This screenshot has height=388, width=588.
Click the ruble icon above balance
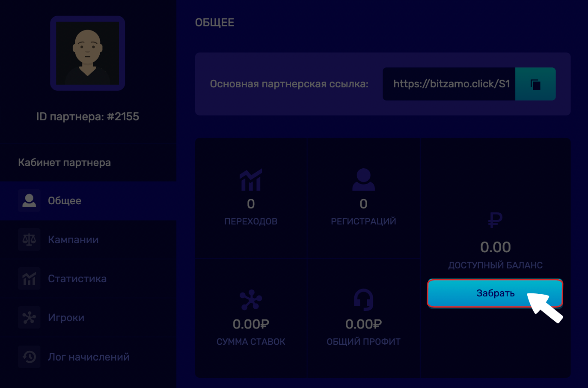(495, 220)
